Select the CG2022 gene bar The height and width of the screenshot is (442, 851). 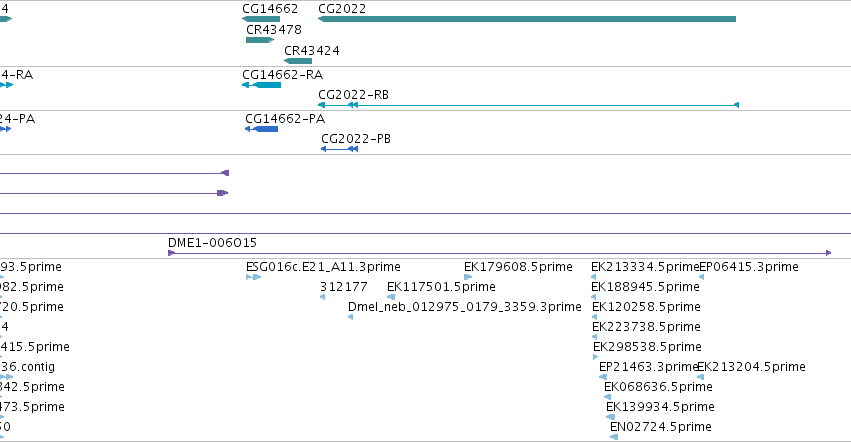pyautogui.click(x=526, y=19)
